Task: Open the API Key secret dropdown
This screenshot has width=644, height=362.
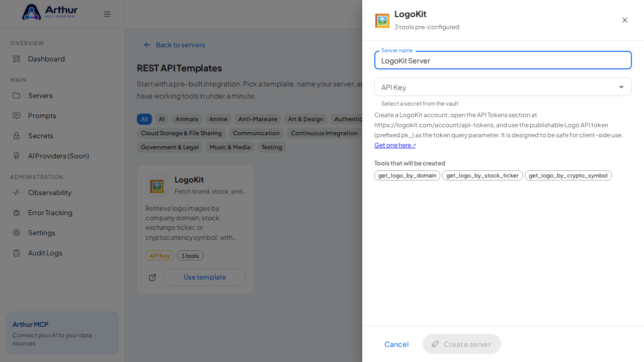Action: [503, 87]
